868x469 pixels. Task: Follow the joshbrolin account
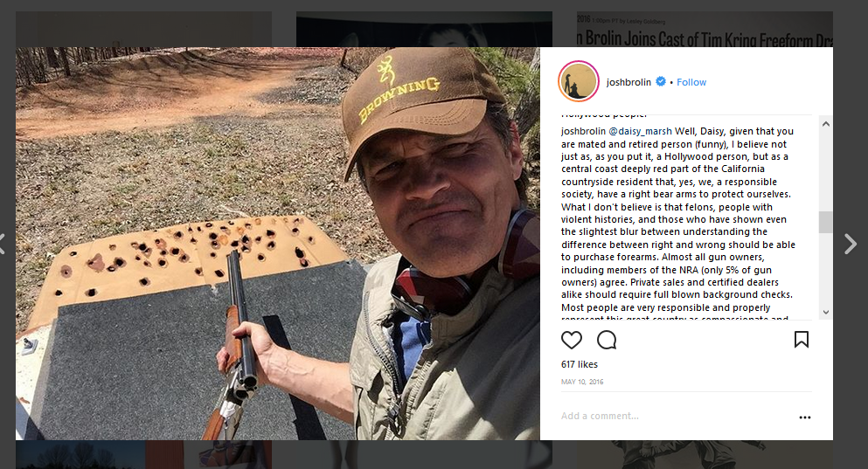coord(691,82)
